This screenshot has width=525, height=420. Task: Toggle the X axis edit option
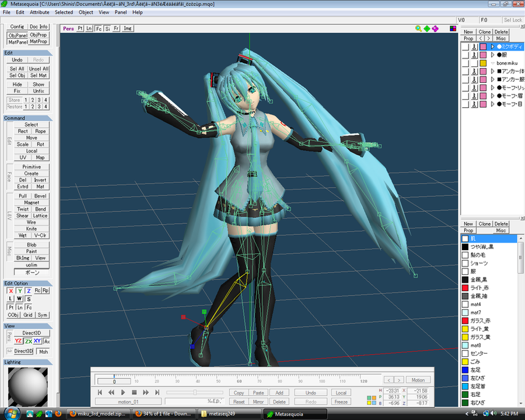10,290
